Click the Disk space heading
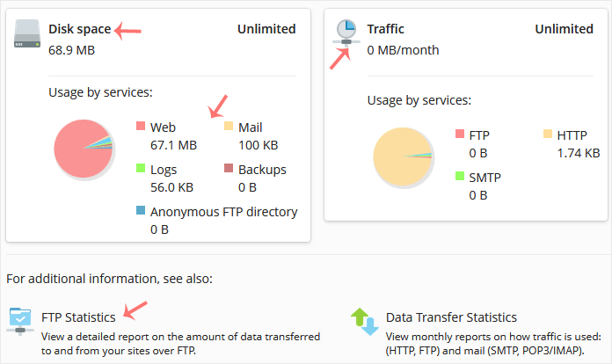Viewport: 612px width, 364px height. tap(80, 29)
